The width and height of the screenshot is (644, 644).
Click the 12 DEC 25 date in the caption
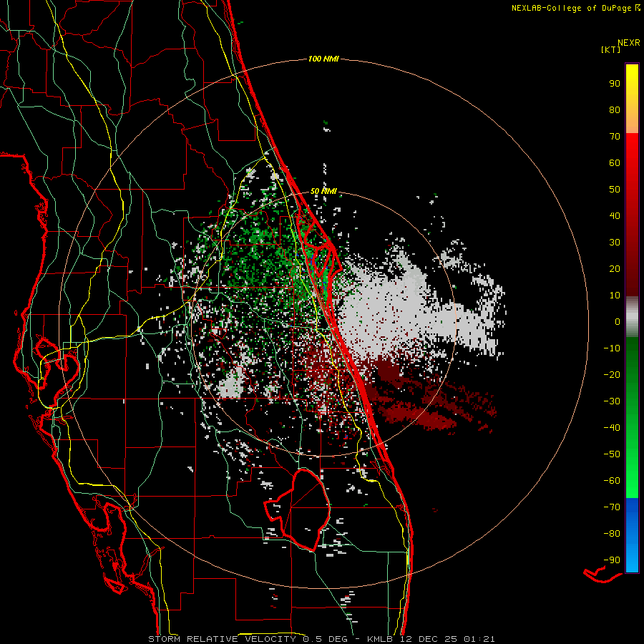coord(428,639)
